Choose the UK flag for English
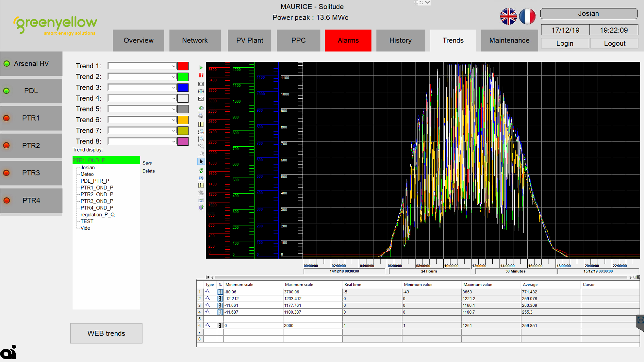The image size is (644, 362). click(x=508, y=16)
